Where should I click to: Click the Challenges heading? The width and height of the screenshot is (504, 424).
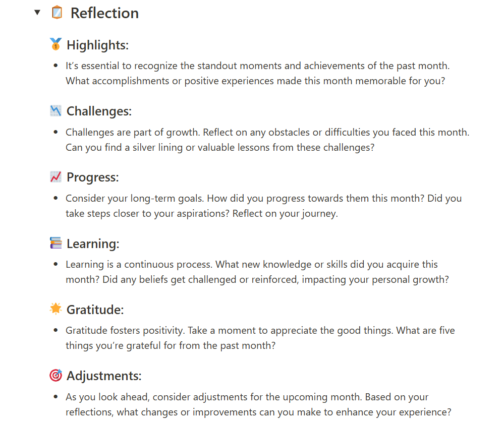[99, 111]
